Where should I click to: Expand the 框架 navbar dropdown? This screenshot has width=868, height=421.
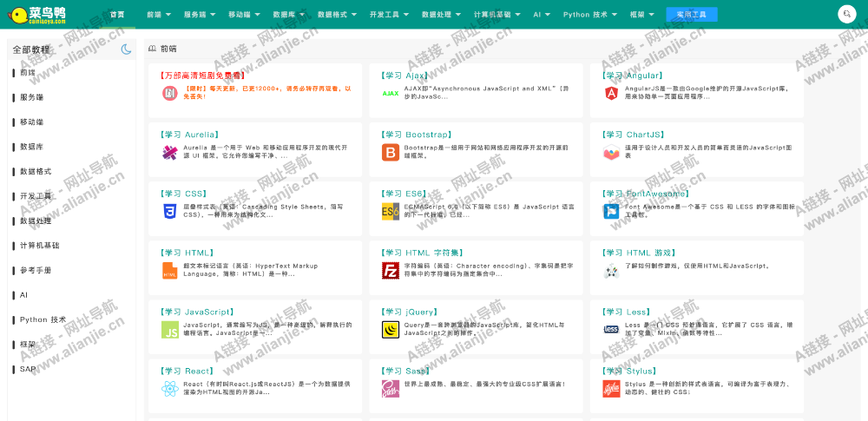pyautogui.click(x=641, y=15)
